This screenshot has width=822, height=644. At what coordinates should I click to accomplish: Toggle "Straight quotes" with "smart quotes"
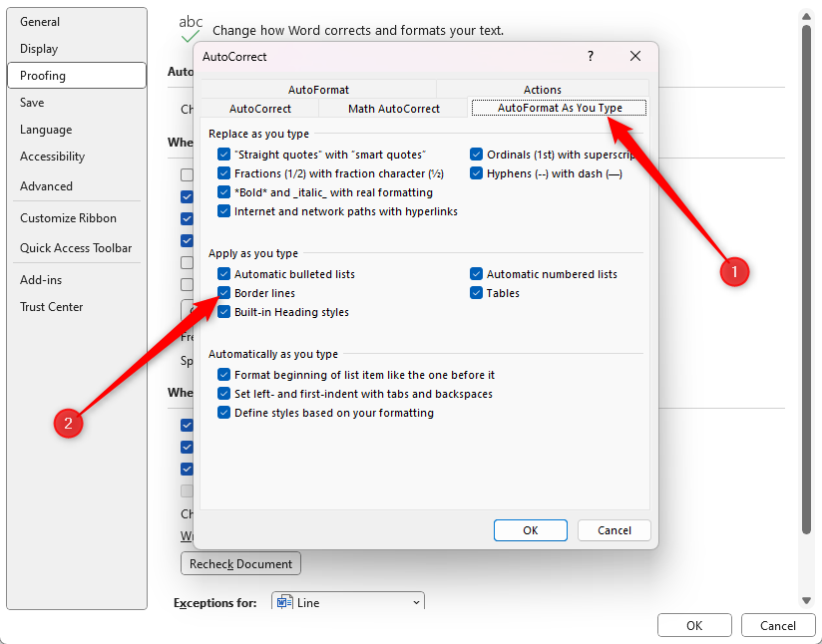(222, 154)
